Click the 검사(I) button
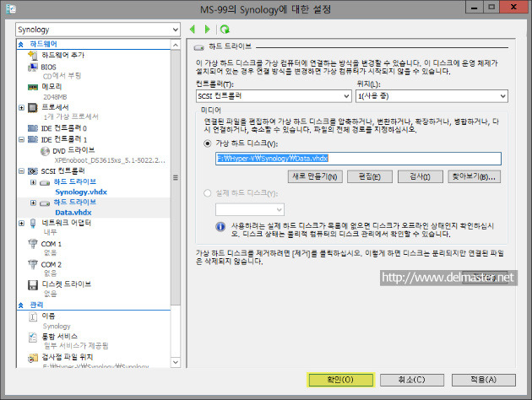 [x=420, y=176]
